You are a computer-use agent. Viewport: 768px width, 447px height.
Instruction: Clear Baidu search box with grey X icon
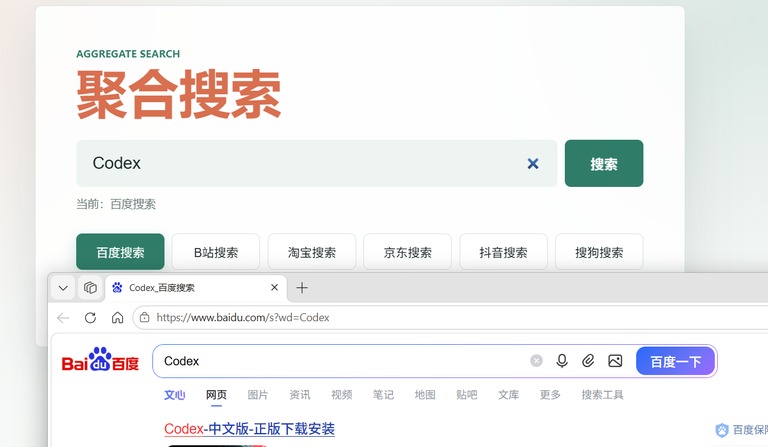pos(536,361)
